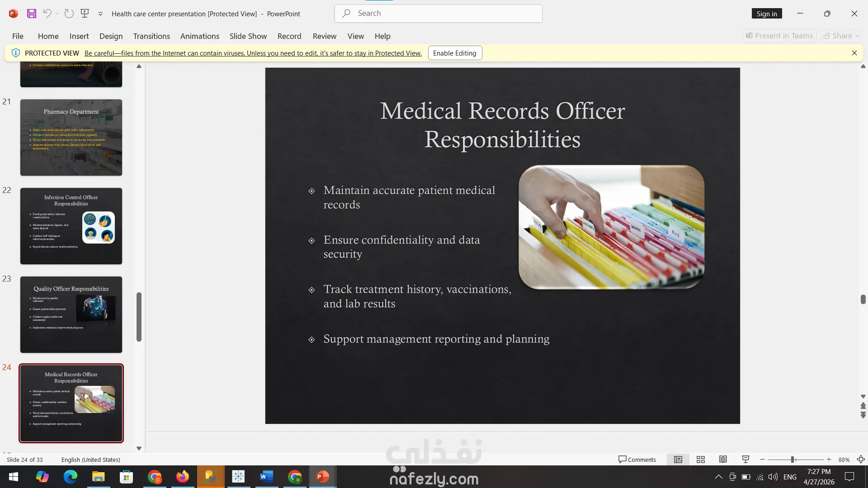Go to next slide double-arrow button
This screenshot has height=488, width=868.
pos(863,415)
